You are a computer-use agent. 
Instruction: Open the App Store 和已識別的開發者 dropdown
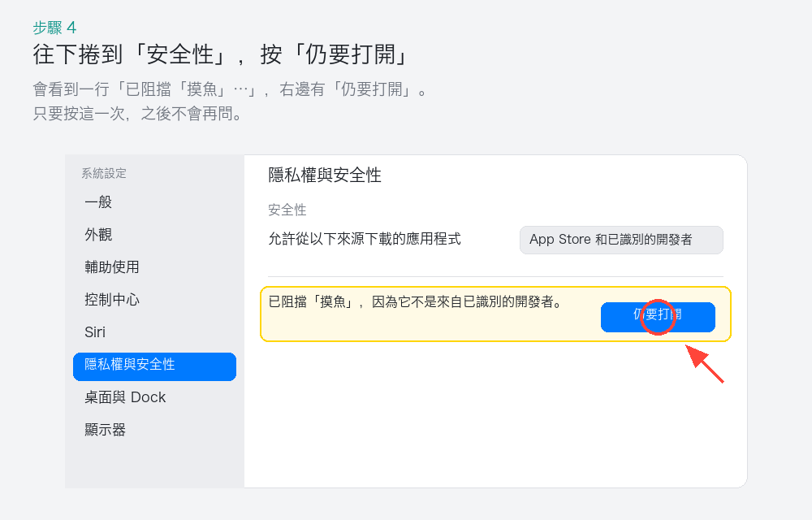(621, 240)
